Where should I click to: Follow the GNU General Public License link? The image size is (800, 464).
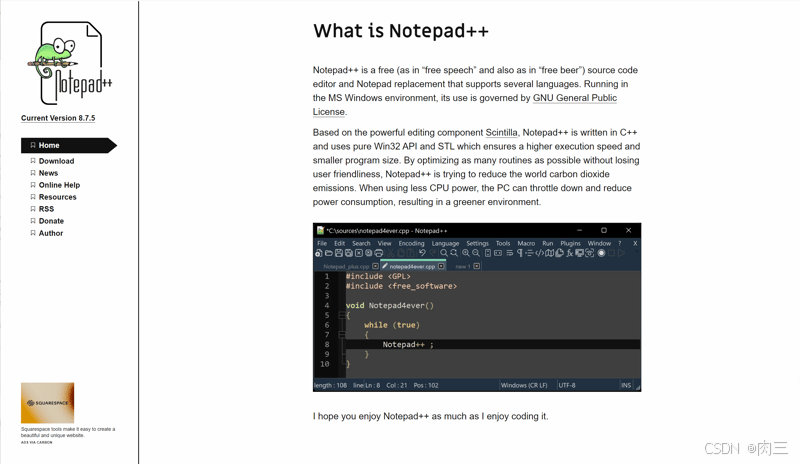[574, 98]
